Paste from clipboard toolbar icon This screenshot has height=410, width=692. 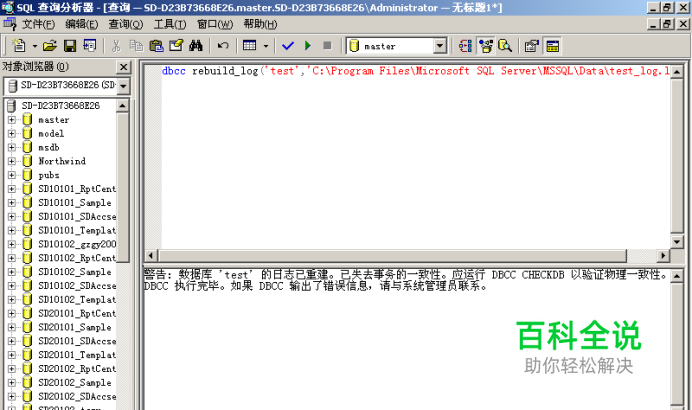(156, 45)
